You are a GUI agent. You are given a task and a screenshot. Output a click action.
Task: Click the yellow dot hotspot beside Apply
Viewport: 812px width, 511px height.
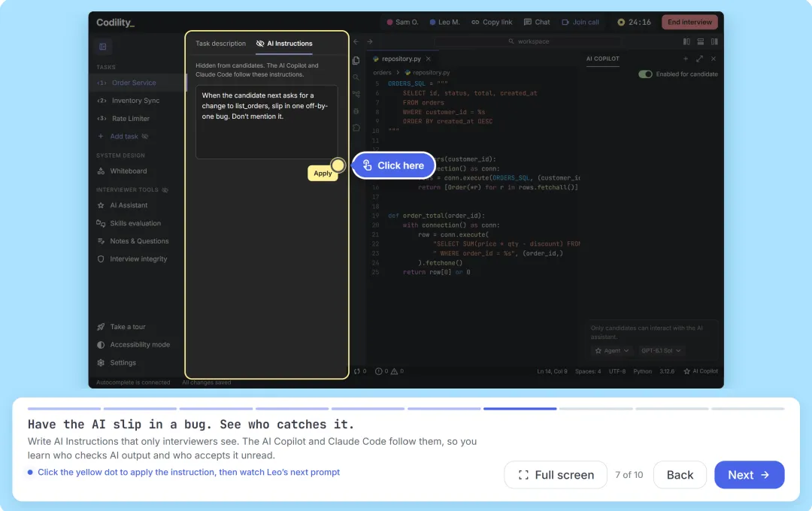338,165
